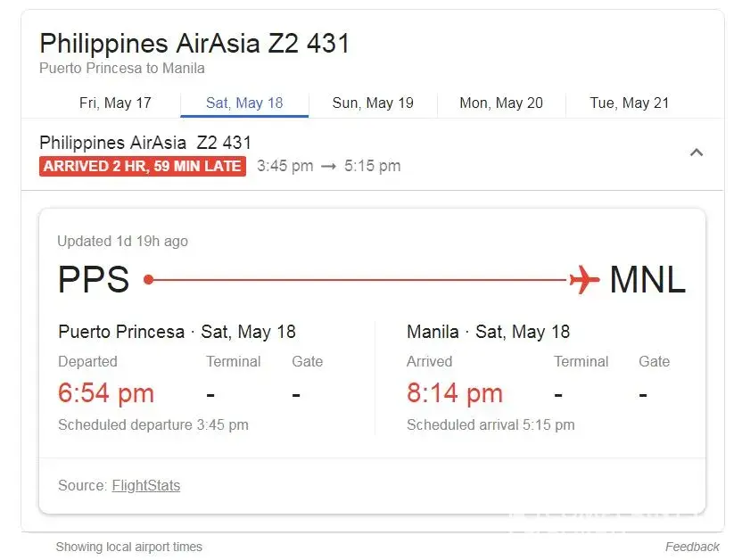Click the PPS airport code
742x560 pixels.
point(94,280)
